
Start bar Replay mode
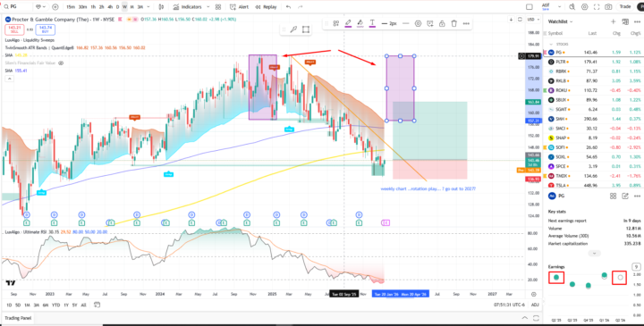(x=267, y=7)
